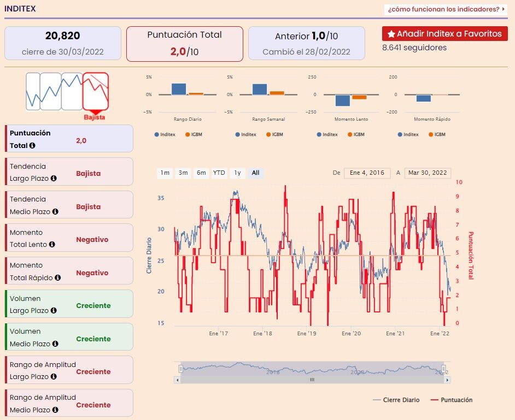Click the Rango de Amplitud Medio Plazo Creciente value

(x=93, y=405)
